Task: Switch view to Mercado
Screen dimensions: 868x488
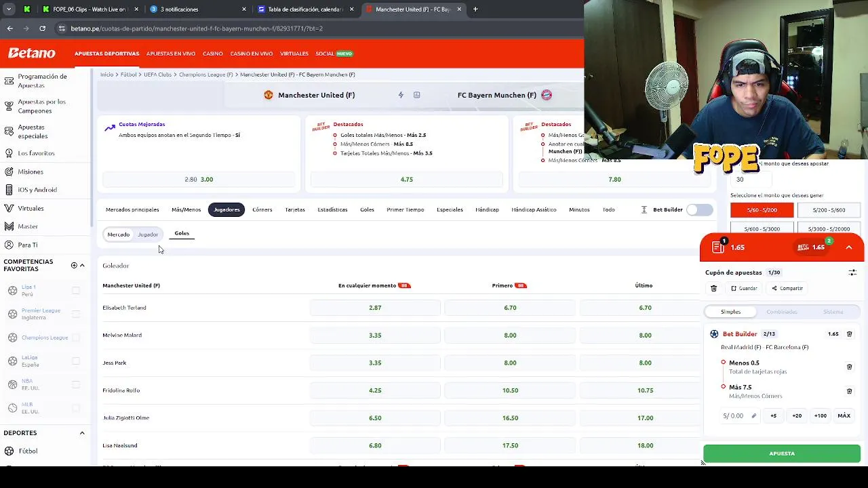Action: click(x=118, y=235)
